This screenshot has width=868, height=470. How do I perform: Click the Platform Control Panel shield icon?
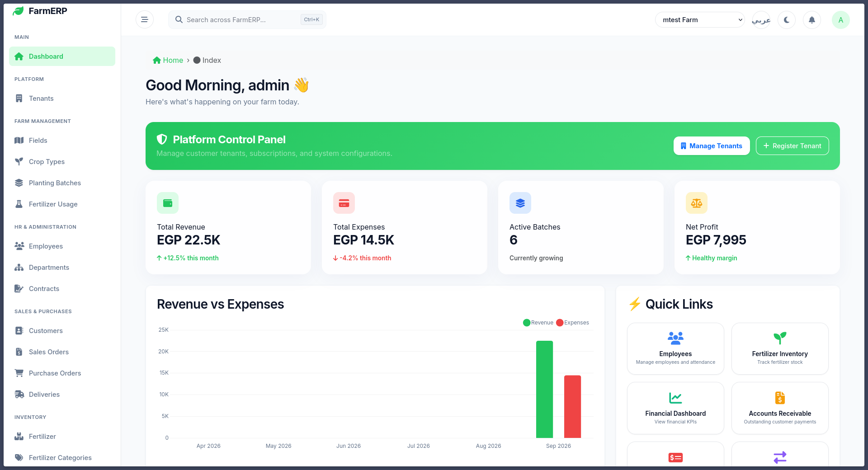pos(162,139)
